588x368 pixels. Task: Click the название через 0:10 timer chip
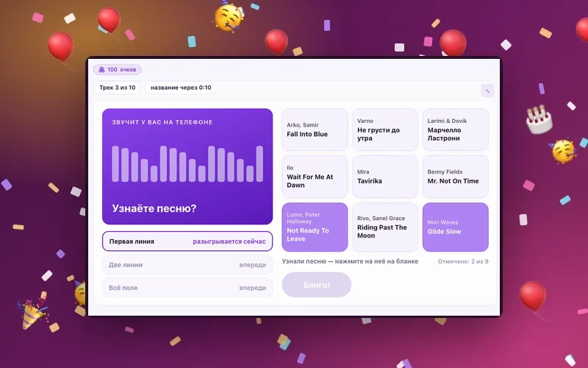tap(181, 88)
